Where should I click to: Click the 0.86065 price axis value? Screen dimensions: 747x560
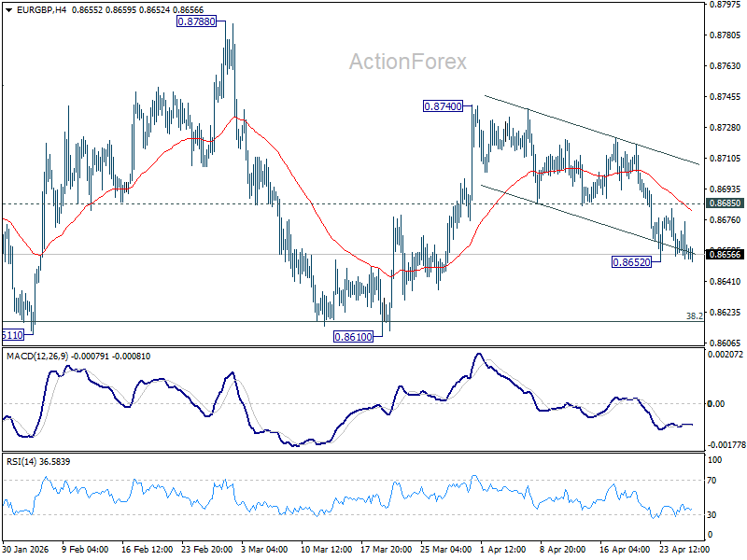pos(726,343)
